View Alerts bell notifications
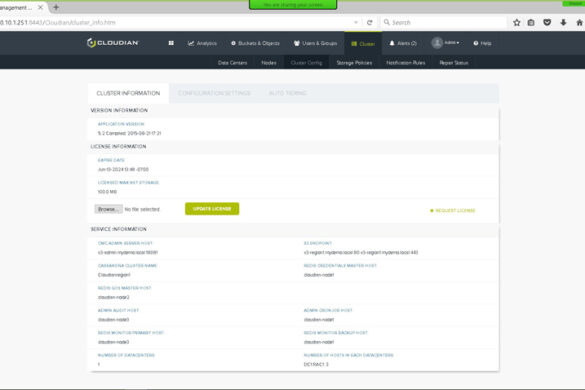The height and width of the screenshot is (390, 585). pos(403,43)
